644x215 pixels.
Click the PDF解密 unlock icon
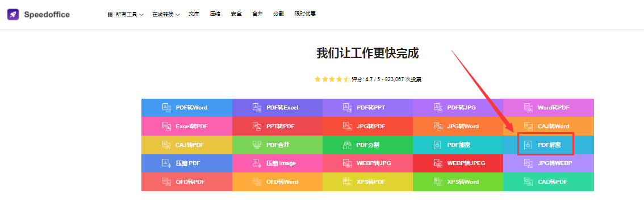[528, 145]
